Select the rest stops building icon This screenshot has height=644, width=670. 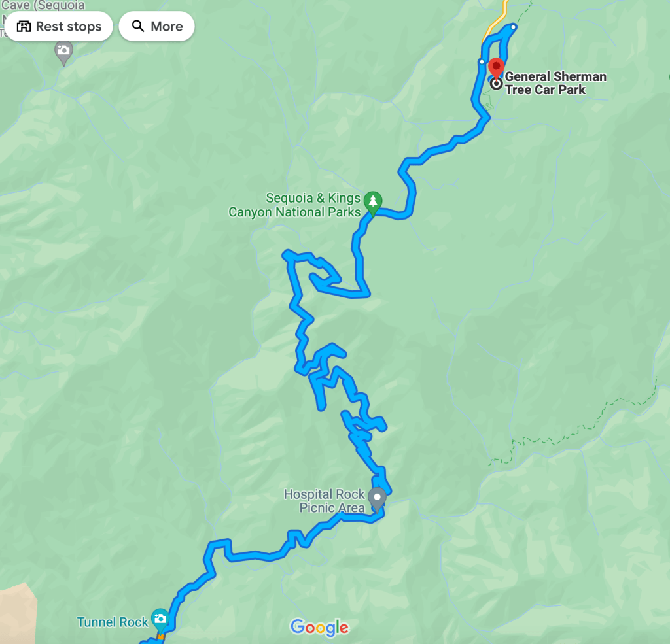pyautogui.click(x=24, y=26)
